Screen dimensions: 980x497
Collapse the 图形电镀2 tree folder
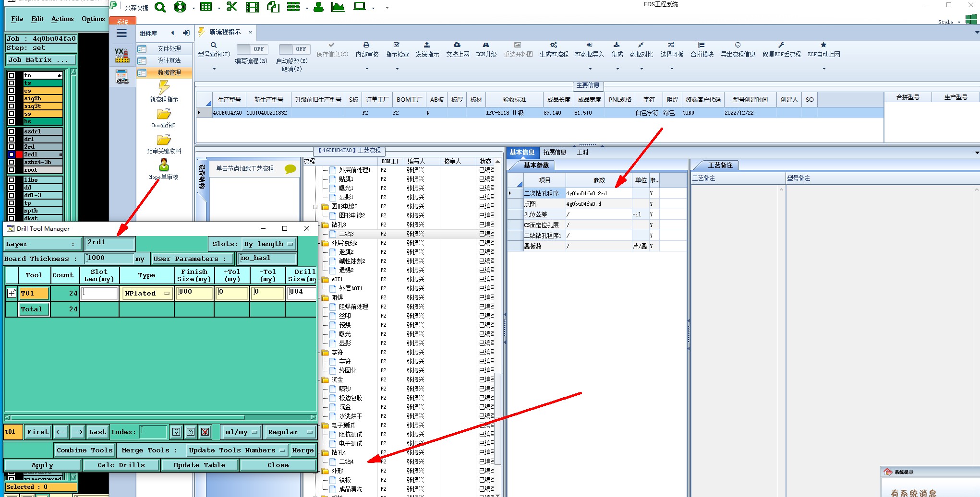point(316,207)
